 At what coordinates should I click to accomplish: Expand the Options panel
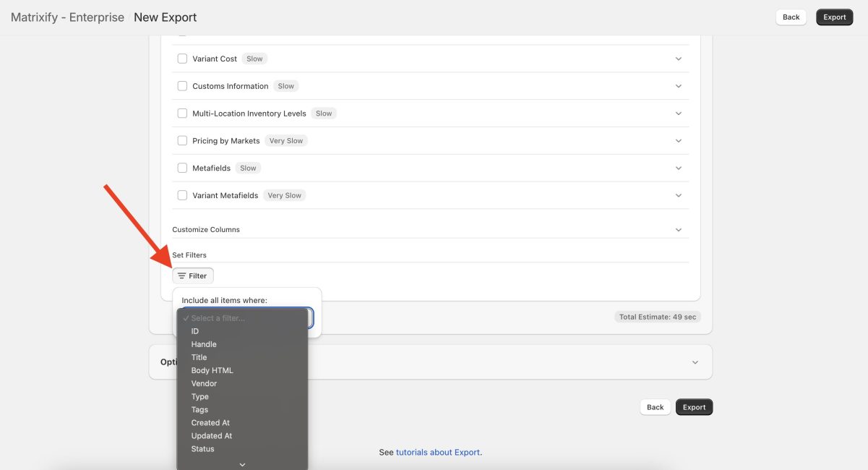(x=695, y=362)
